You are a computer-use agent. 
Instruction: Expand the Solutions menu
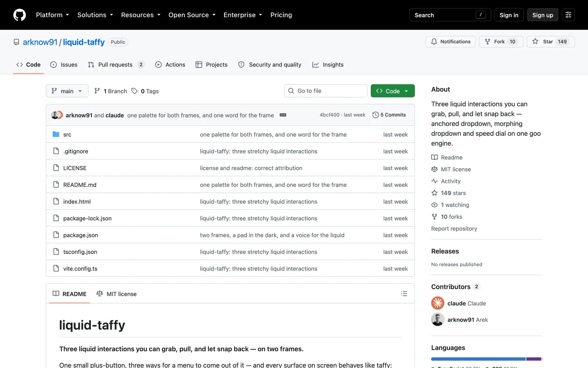95,15
